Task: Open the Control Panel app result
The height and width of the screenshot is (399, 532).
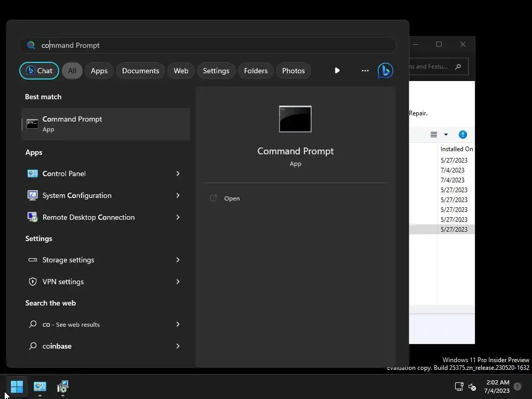Action: (105, 174)
